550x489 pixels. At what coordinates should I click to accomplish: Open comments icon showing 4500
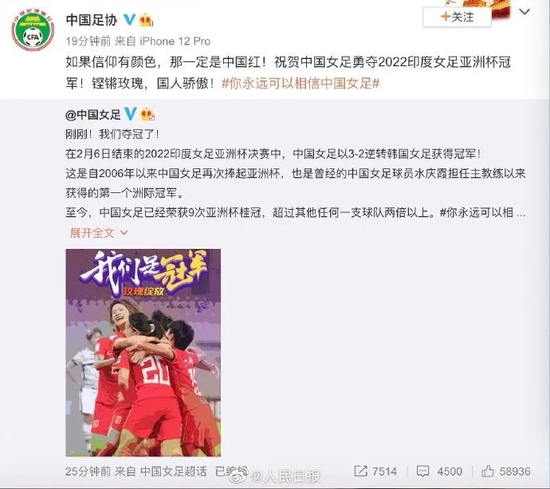click(423, 471)
